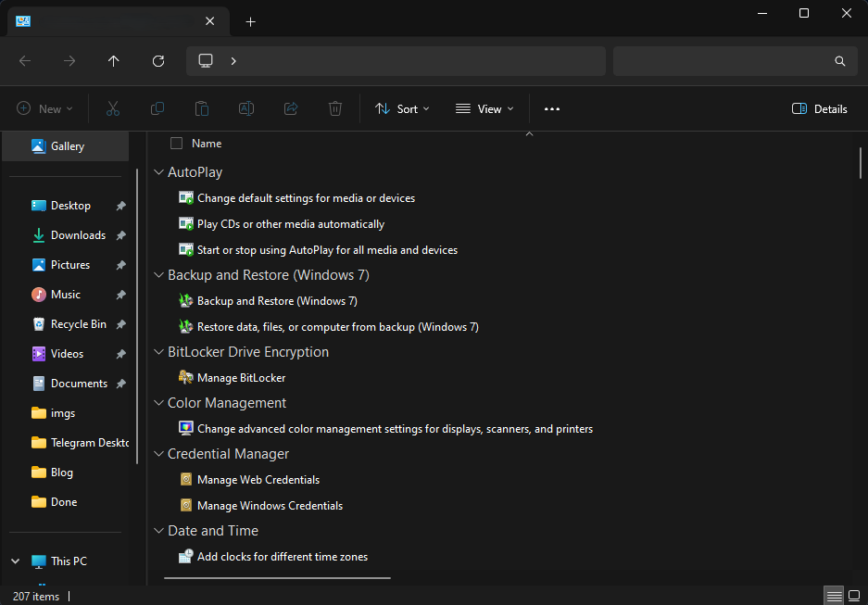Tick the select-all checkbox beside Name
This screenshot has height=605, width=868.
(177, 144)
